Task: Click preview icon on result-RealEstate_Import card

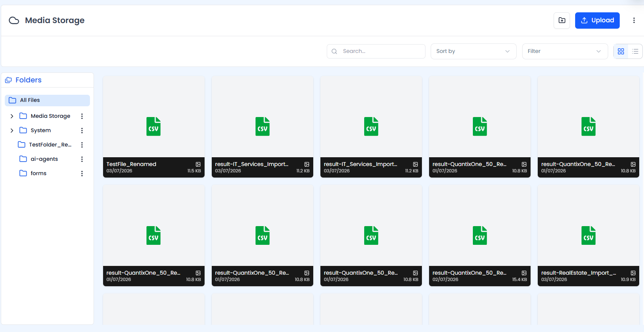Action: coord(633,273)
